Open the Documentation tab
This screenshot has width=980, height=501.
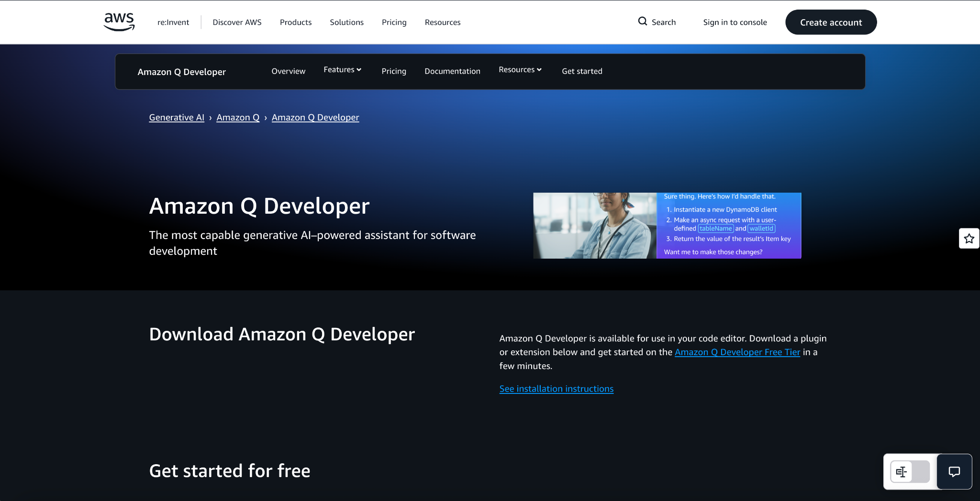(x=453, y=71)
